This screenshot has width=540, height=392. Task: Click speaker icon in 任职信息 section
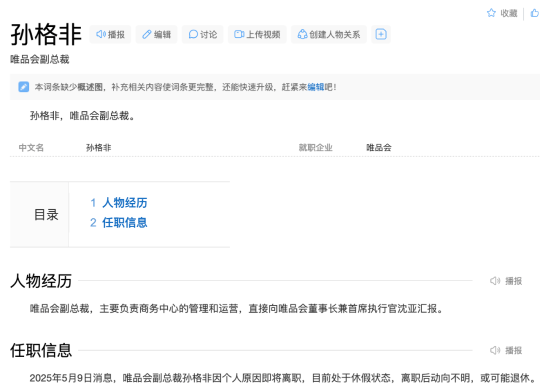[x=495, y=351]
